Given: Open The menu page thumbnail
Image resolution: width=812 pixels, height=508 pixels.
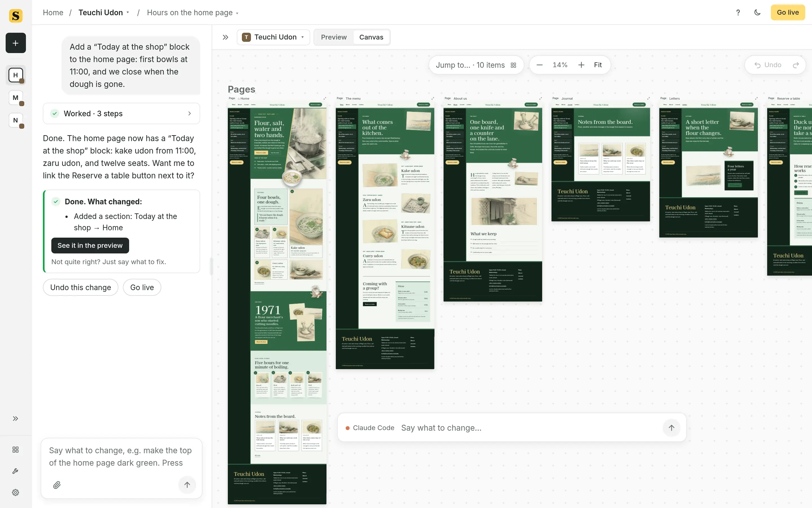Looking at the screenshot, I should [385, 235].
